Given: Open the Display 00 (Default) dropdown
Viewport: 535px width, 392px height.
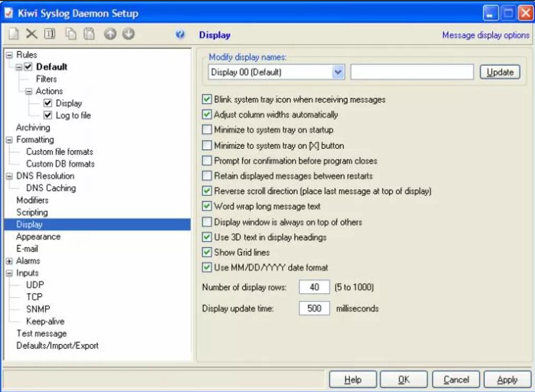Looking at the screenshot, I should click(338, 72).
